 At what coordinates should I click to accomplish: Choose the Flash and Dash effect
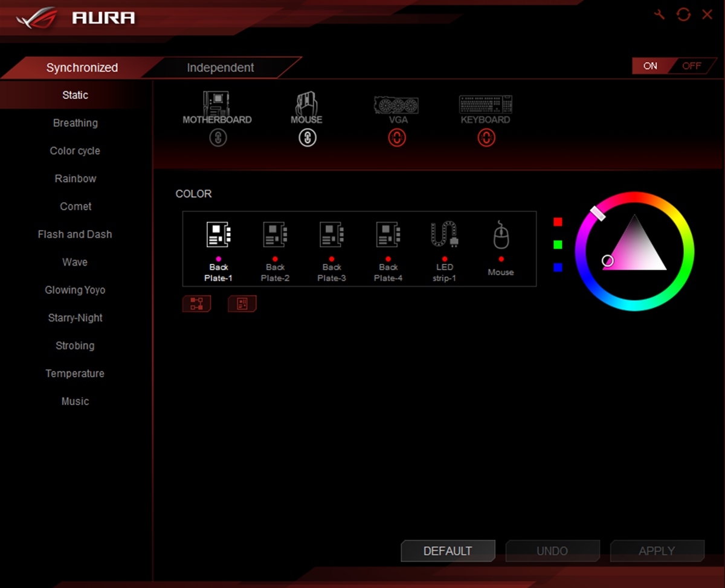click(76, 234)
